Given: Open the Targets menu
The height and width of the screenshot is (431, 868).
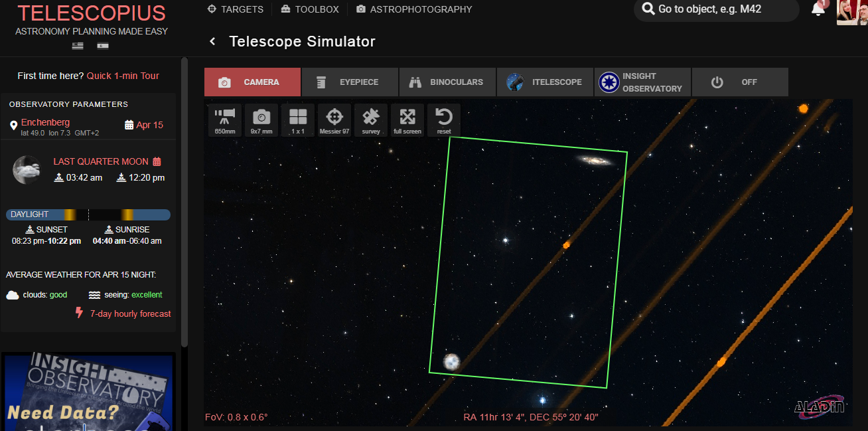Looking at the screenshot, I should (x=235, y=9).
